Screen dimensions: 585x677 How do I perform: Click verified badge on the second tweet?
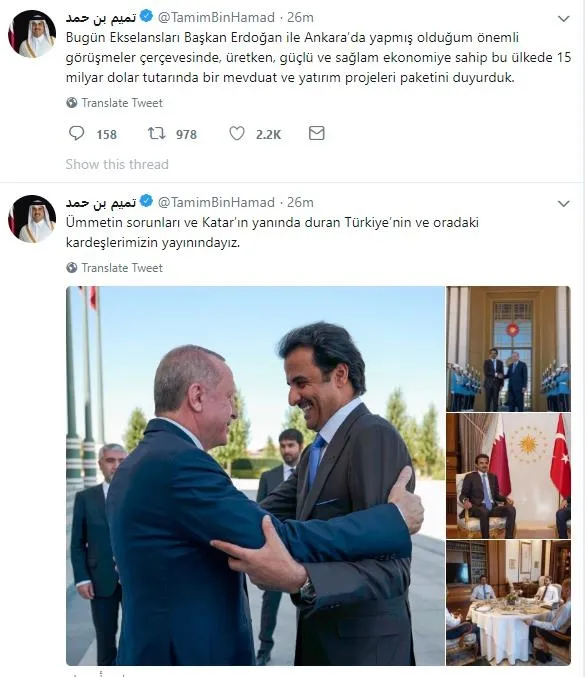(x=146, y=201)
